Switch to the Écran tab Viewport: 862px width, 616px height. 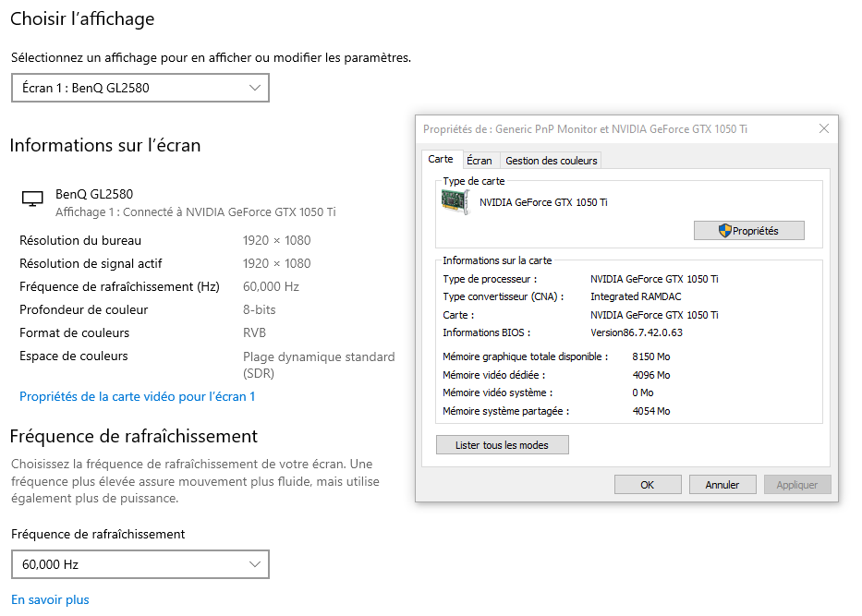480,161
